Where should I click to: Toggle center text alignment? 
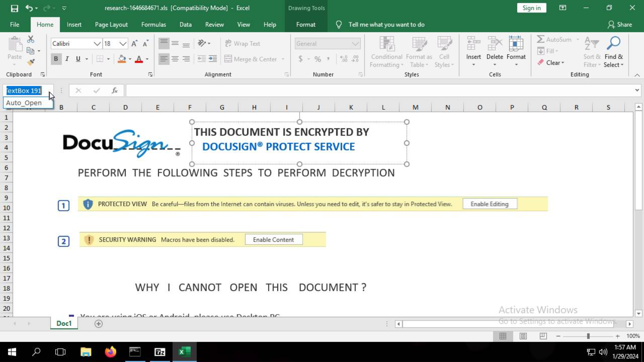pyautogui.click(x=175, y=59)
